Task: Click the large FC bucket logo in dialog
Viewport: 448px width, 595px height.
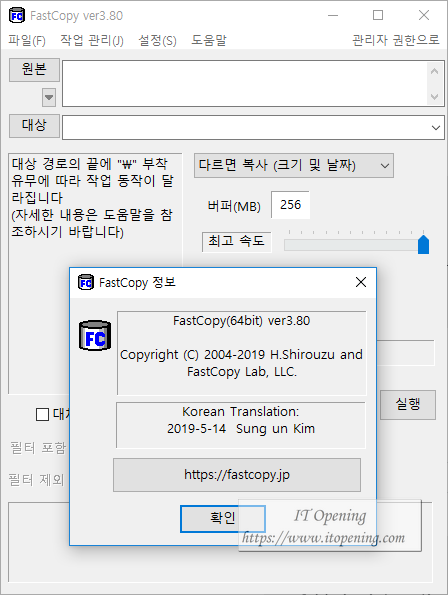Action: (95, 335)
